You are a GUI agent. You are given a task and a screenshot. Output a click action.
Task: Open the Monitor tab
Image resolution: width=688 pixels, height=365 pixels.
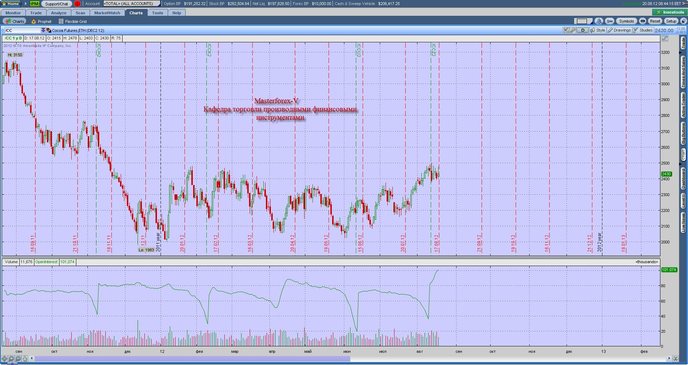(13, 13)
